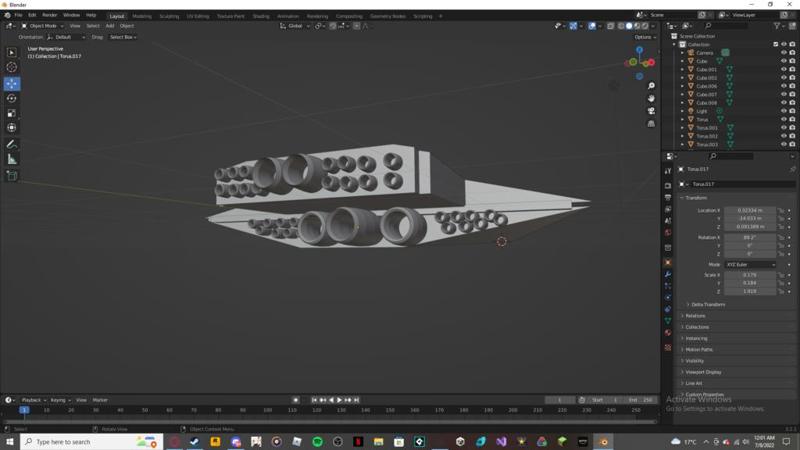Open the Tool properties tab icon

point(668,171)
